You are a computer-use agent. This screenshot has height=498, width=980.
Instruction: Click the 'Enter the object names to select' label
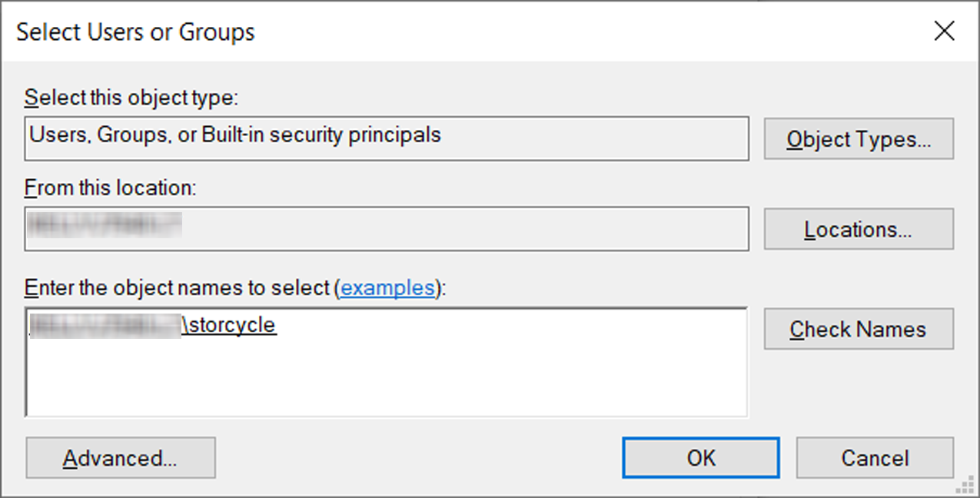[x=180, y=288]
